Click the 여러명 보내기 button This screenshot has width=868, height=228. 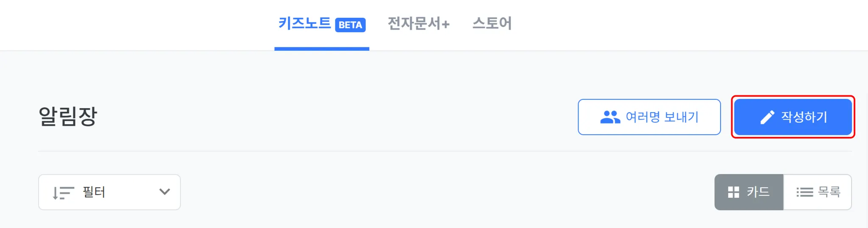[649, 117]
